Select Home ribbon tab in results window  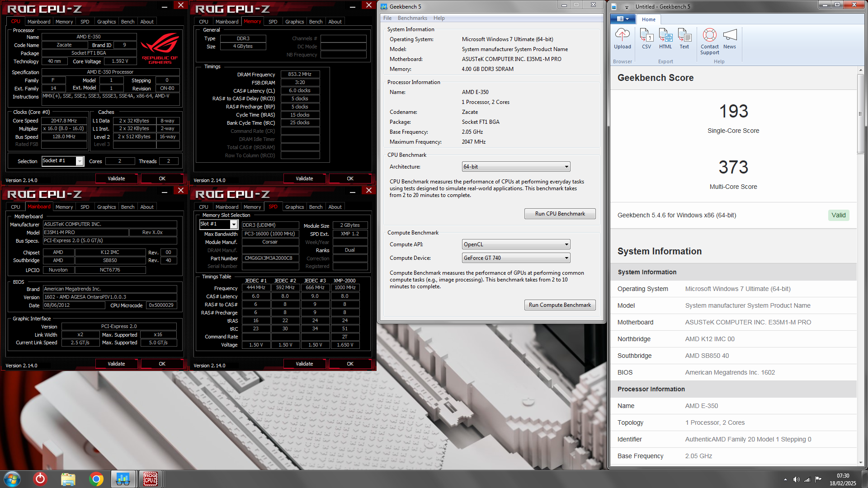pos(648,19)
